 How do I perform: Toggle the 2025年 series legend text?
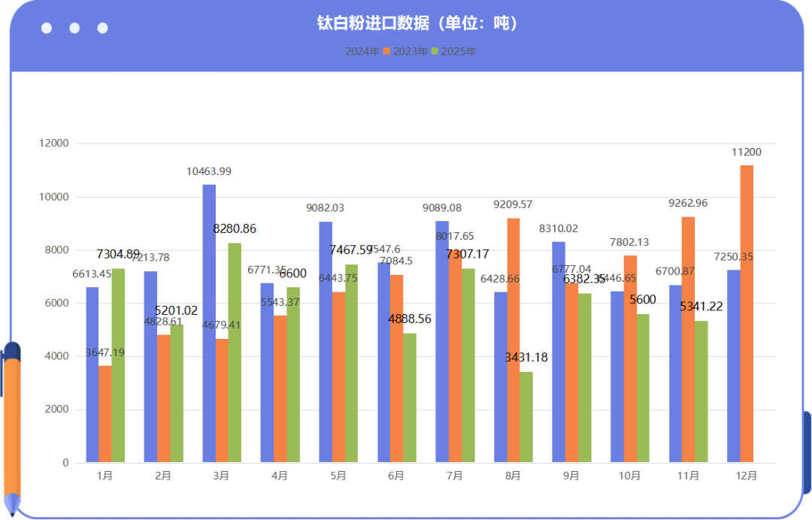click(x=459, y=52)
